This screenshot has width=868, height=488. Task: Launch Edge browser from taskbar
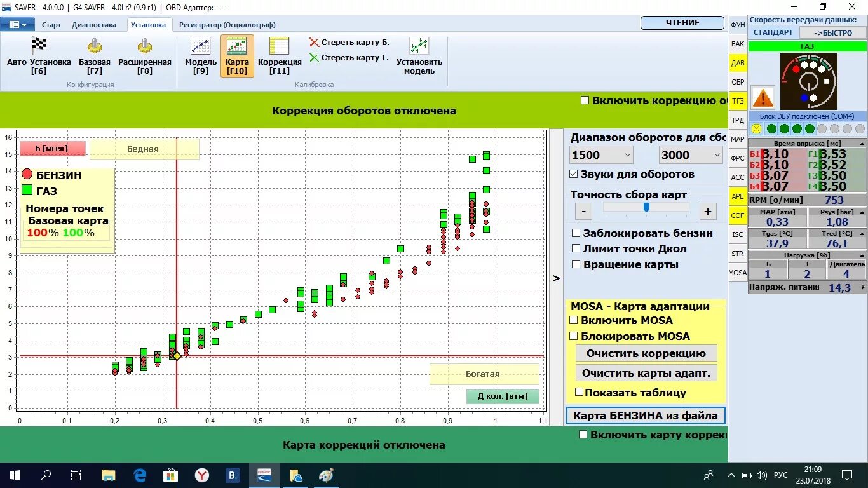[140, 475]
